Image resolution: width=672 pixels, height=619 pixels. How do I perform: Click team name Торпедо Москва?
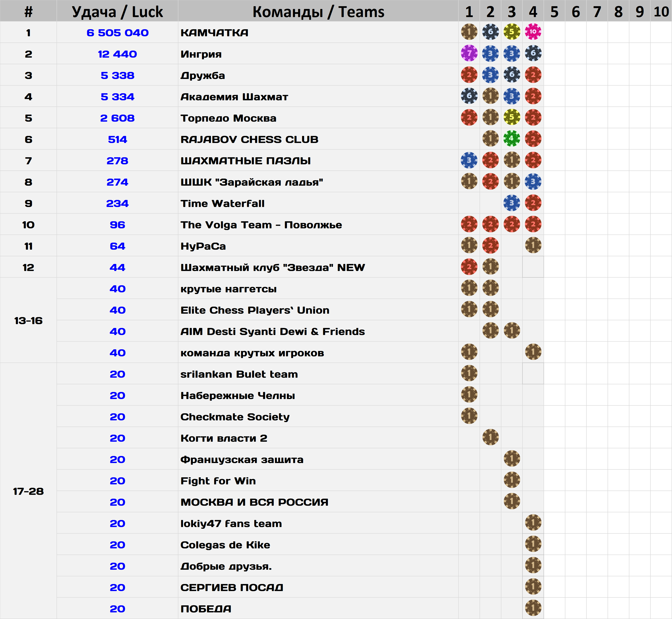(x=228, y=118)
